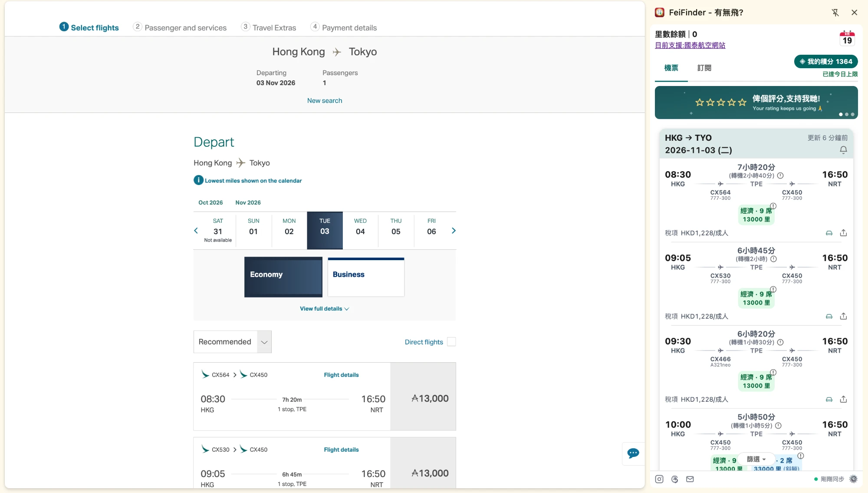868x493 pixels.
Task: Unpin the FeiFinder side panel
Action: pyautogui.click(x=835, y=13)
